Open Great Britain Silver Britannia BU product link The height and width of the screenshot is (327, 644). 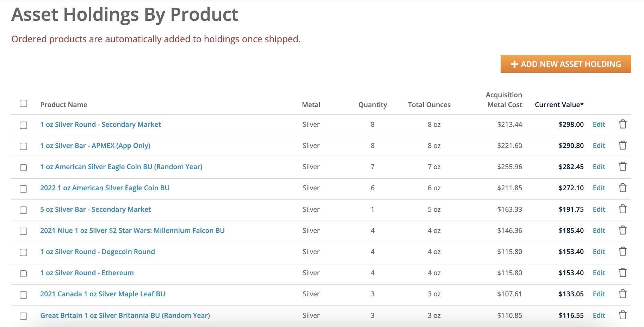click(x=125, y=315)
